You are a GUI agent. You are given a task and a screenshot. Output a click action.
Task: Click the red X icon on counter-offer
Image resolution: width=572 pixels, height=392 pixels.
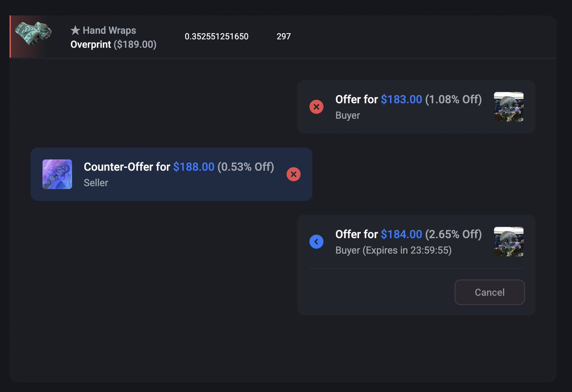pos(294,174)
